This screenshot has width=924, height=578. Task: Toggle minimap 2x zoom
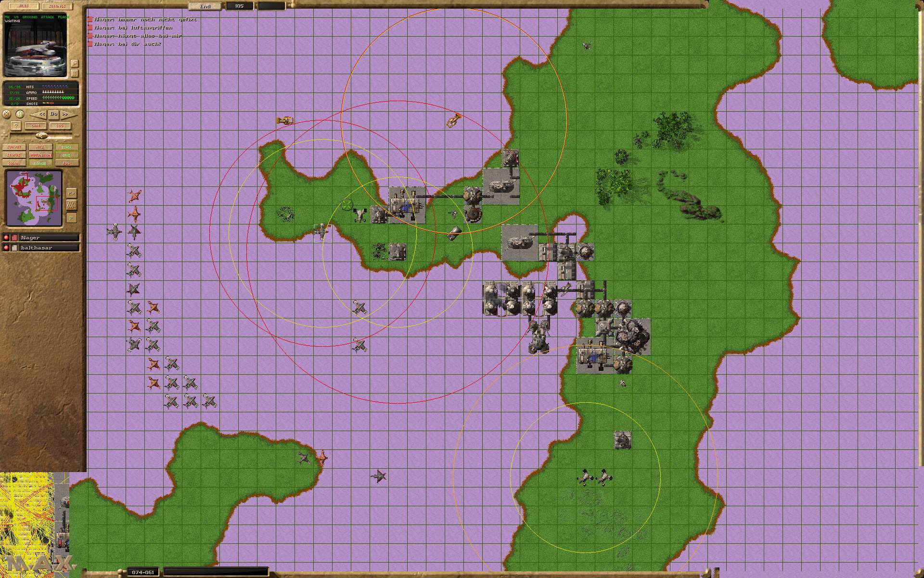(71, 193)
